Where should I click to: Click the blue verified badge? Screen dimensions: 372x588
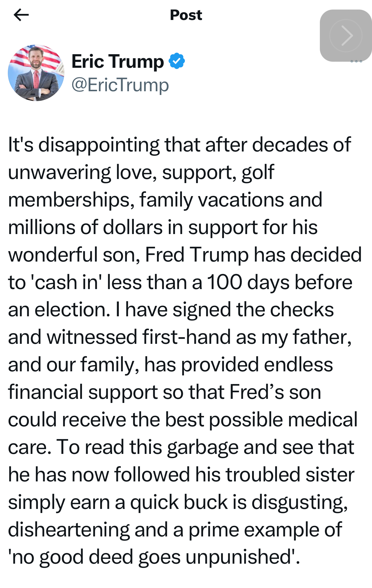pyautogui.click(x=177, y=61)
